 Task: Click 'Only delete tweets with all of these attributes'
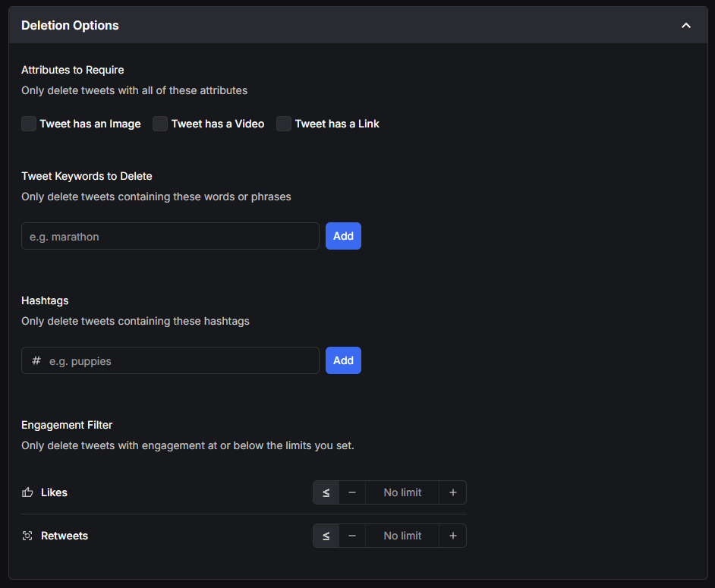point(134,90)
